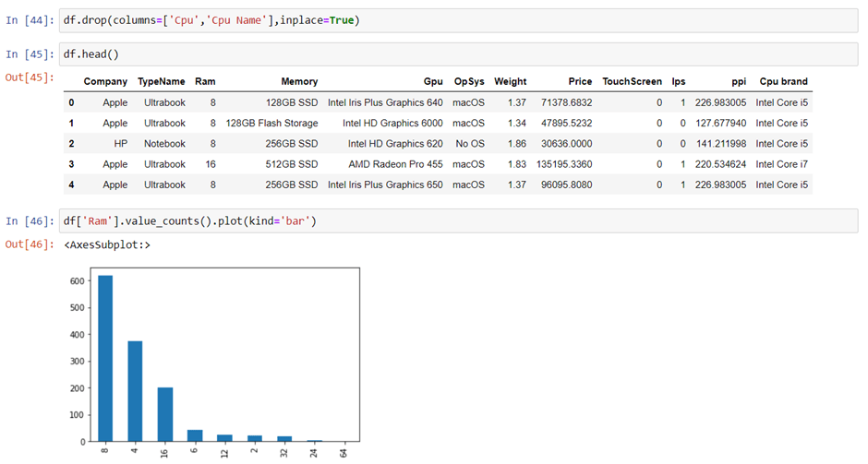Select the Memory column header
This screenshot has width=868, height=464.
click(x=299, y=81)
